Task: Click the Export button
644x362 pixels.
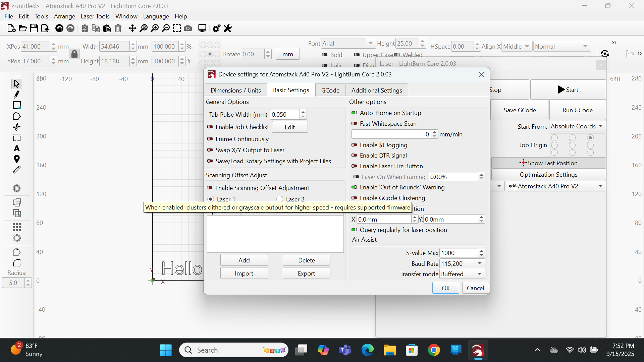Action: click(x=306, y=273)
